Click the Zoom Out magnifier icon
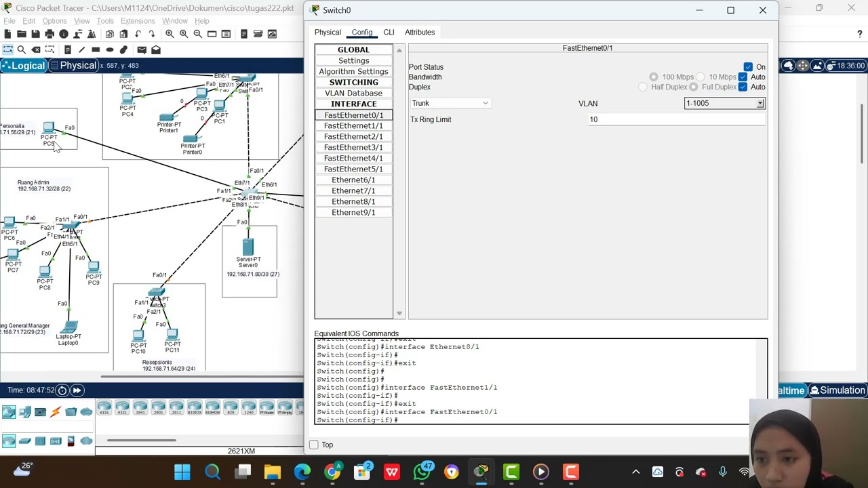The width and height of the screenshot is (868, 488). point(197,34)
